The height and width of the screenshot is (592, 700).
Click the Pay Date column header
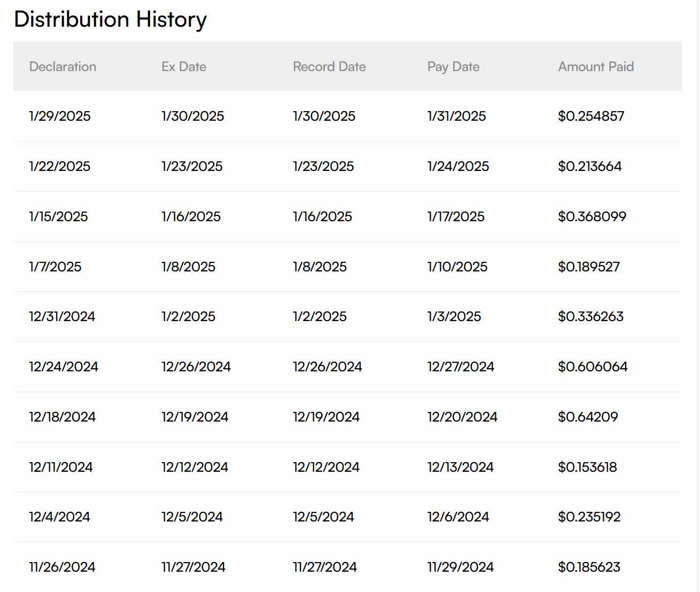(453, 67)
